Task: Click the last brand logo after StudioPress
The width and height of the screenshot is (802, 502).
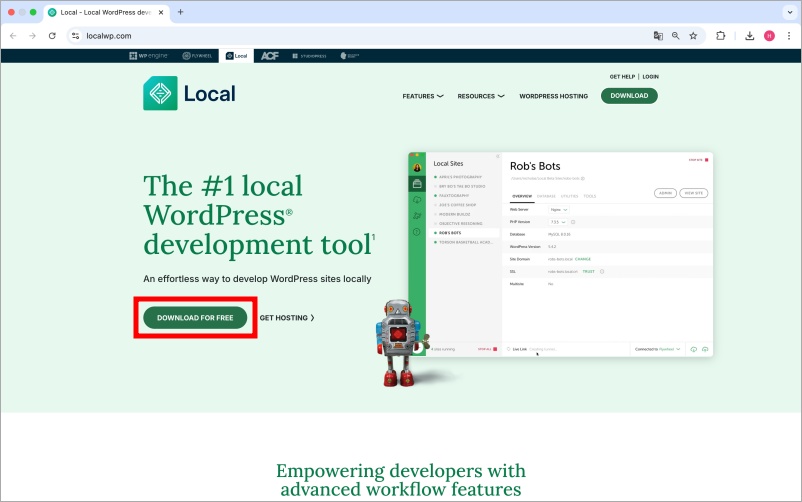Action: tap(350, 56)
